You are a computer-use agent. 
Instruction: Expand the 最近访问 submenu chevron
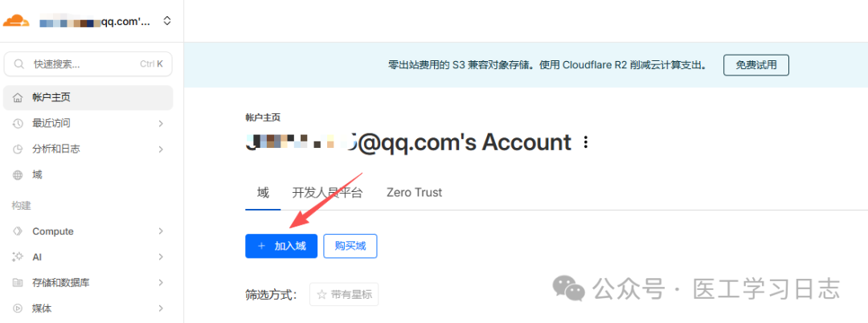tap(161, 124)
